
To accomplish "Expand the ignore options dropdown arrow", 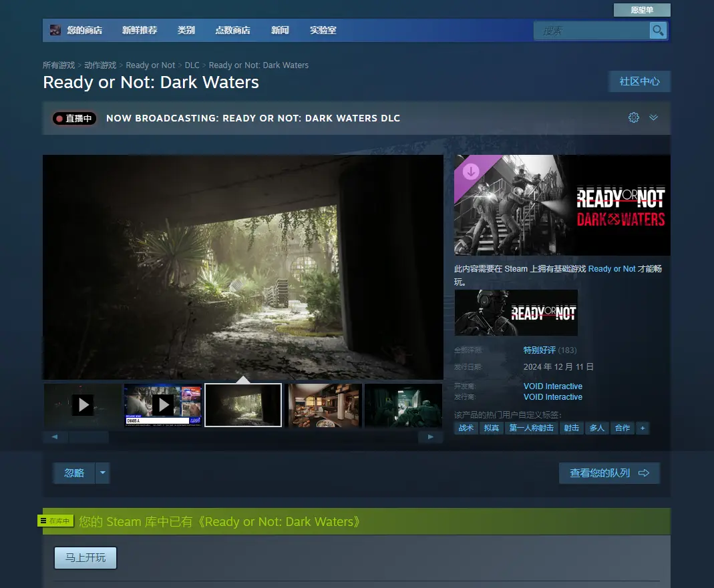I will [103, 473].
